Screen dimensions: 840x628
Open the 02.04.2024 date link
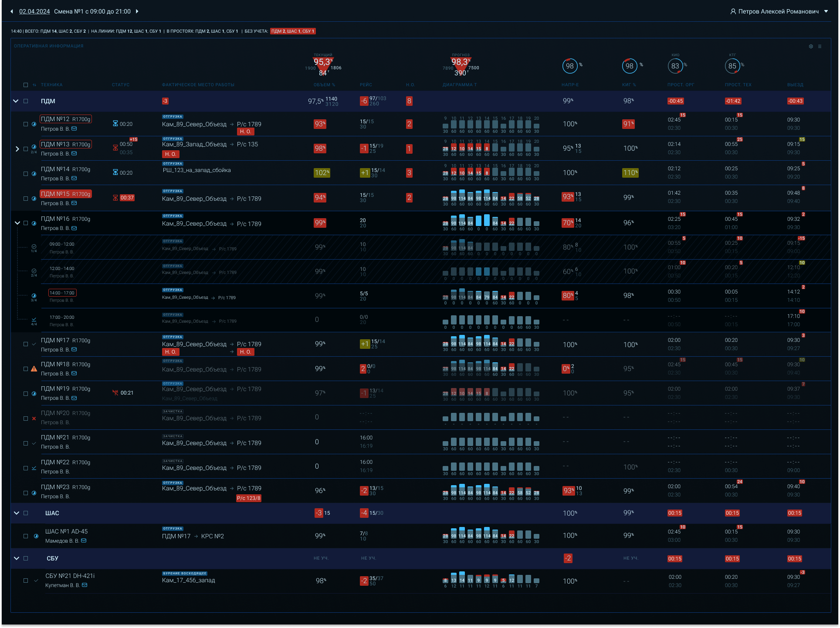tap(34, 11)
